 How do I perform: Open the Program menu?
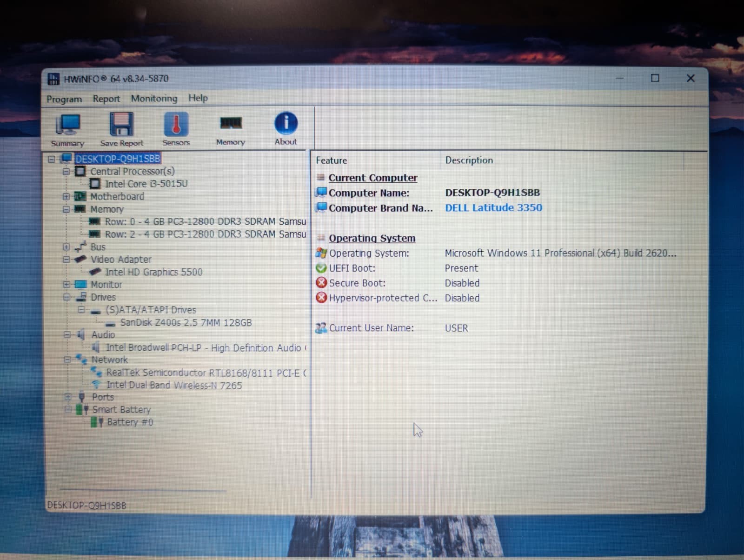click(x=64, y=99)
